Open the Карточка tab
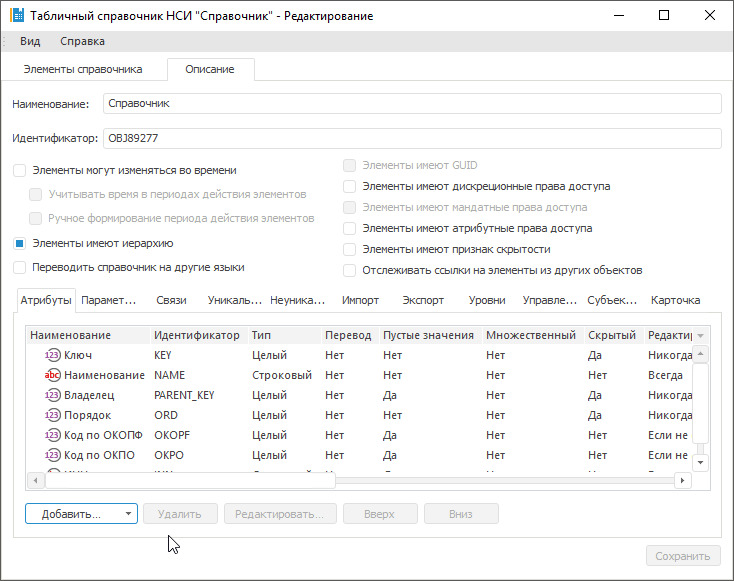This screenshot has height=581, width=734. click(675, 300)
